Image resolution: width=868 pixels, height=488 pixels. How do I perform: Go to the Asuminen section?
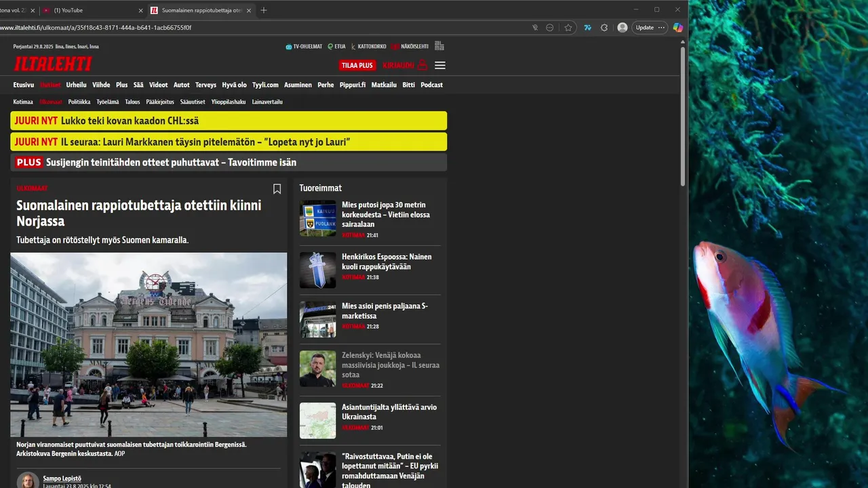coord(298,85)
